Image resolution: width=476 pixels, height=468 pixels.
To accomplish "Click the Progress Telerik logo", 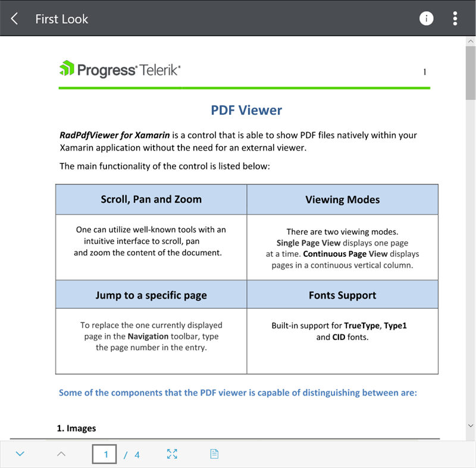I will tap(120, 69).
